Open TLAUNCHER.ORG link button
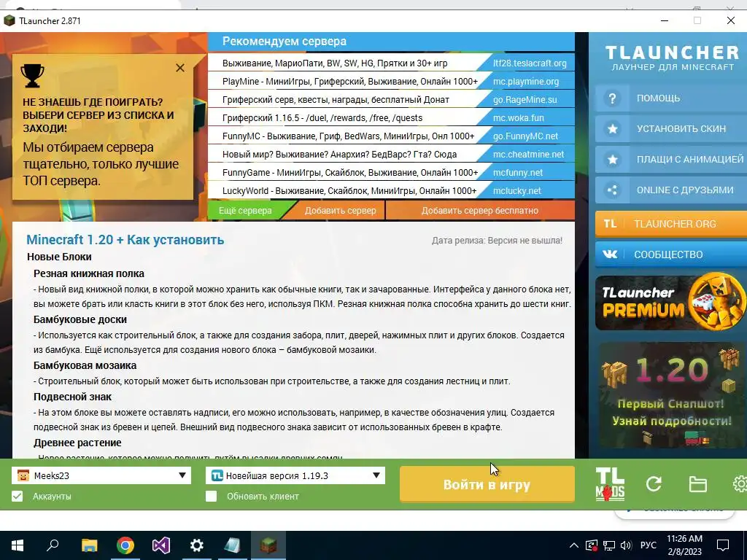Screen dimensions: 747x560 coord(671,224)
